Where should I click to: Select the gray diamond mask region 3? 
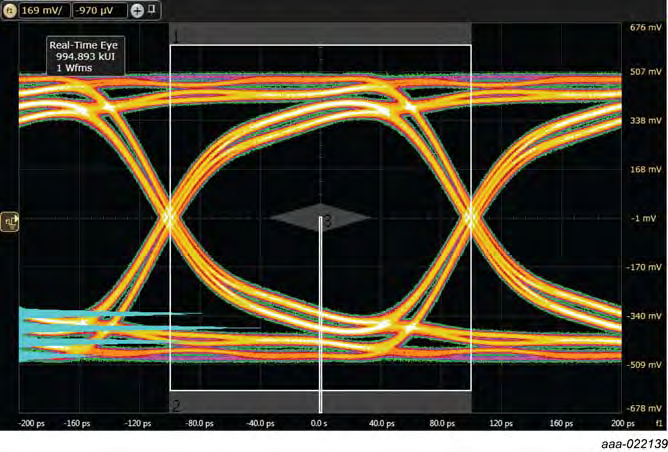coord(320,218)
